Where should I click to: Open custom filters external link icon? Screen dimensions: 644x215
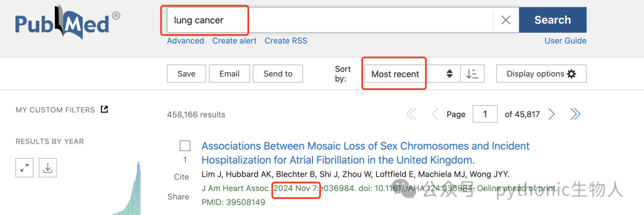click(x=104, y=109)
